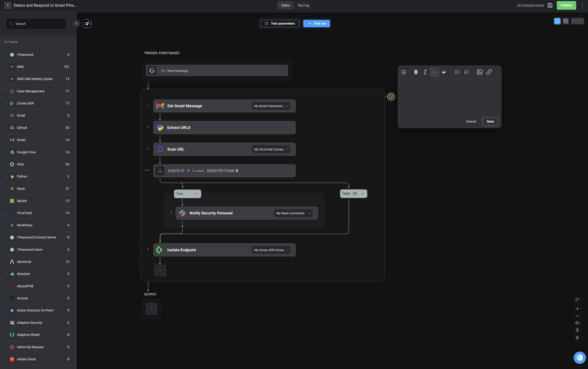Screen dimensions: 588x369
Task: Insert a link into the note
Action: [x=489, y=72]
